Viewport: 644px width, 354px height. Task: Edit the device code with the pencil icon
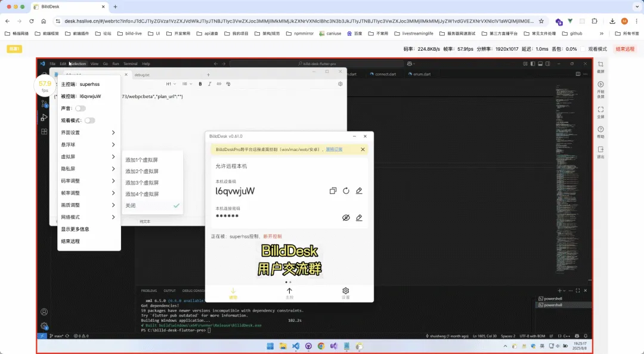359,191
